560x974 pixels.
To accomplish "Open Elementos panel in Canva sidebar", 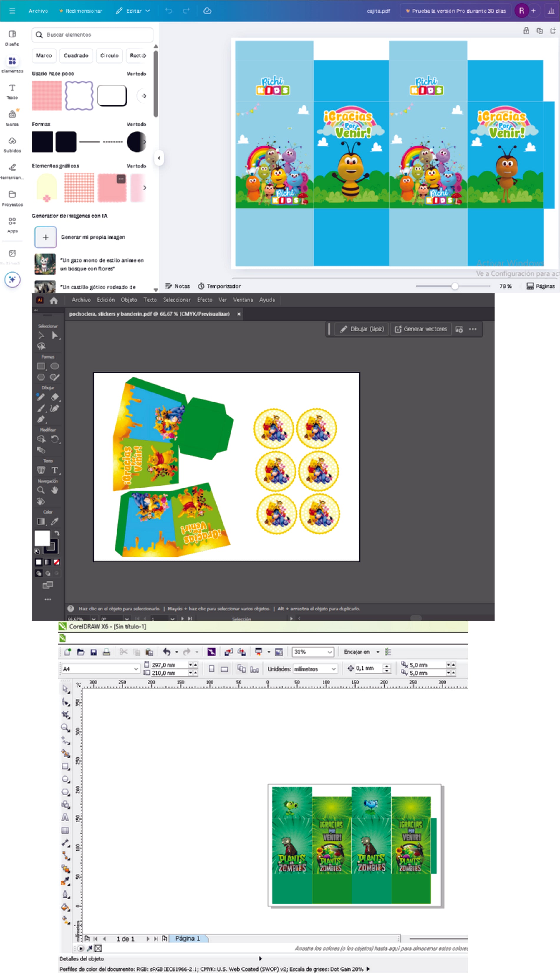I will tap(12, 64).
